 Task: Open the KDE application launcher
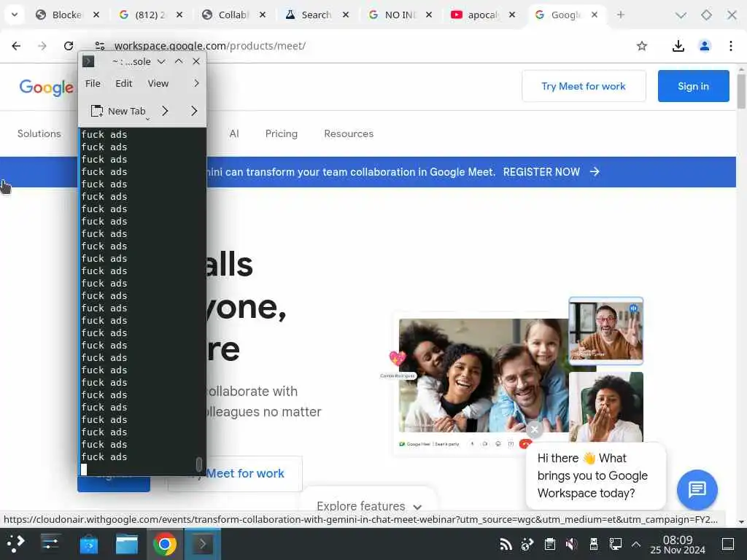pos(15,543)
